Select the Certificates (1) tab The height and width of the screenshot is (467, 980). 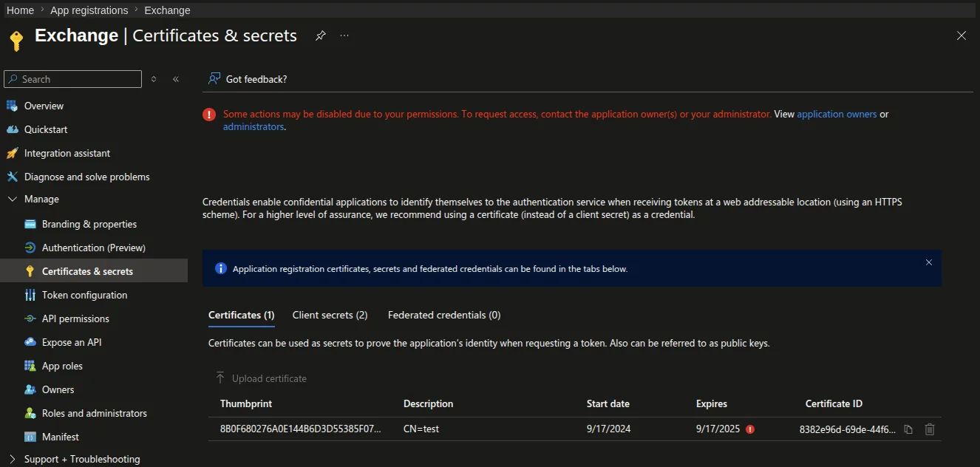(242, 315)
